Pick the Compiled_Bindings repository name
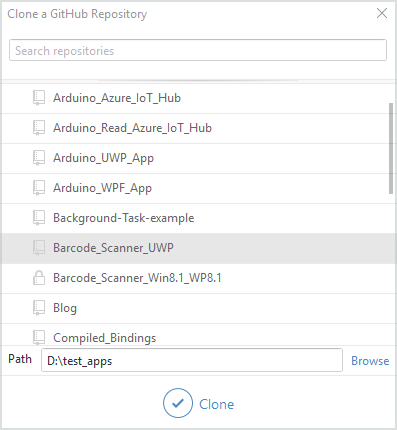Screen dimensions: 397x430 (x=105, y=338)
